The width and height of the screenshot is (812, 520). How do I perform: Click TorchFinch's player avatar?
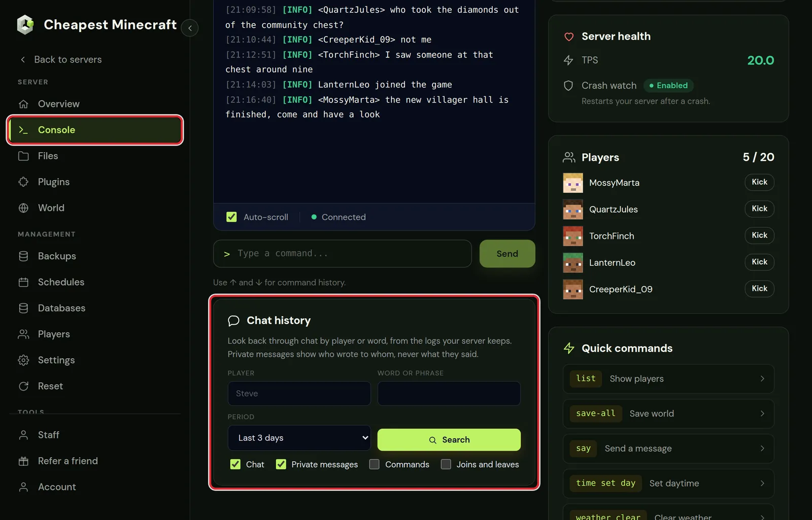(x=573, y=236)
